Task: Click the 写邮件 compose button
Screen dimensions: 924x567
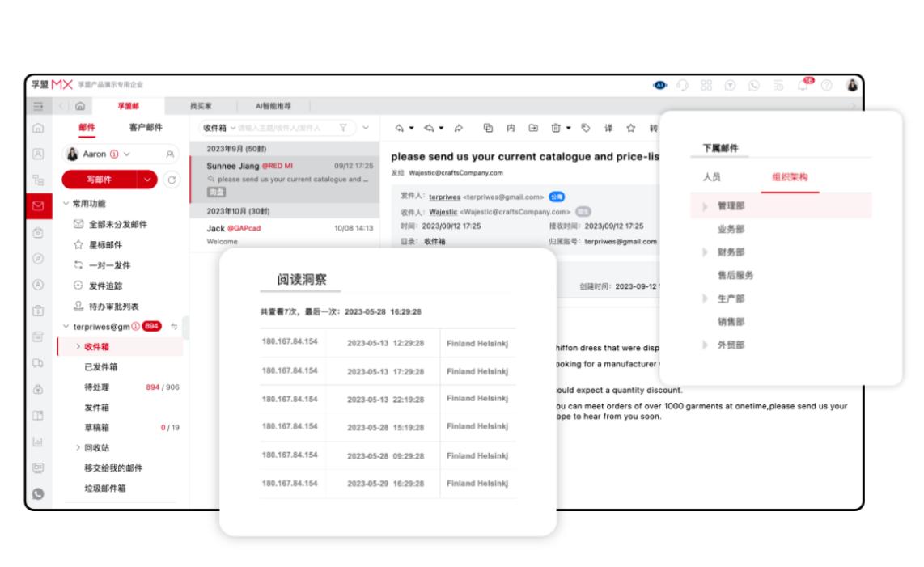Action: (x=99, y=180)
